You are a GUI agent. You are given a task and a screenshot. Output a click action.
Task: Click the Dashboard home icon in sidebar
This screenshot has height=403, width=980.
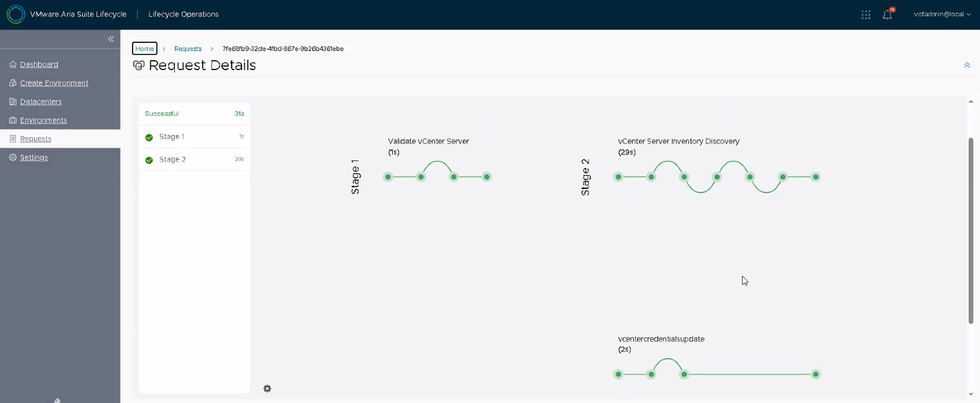pos(13,64)
